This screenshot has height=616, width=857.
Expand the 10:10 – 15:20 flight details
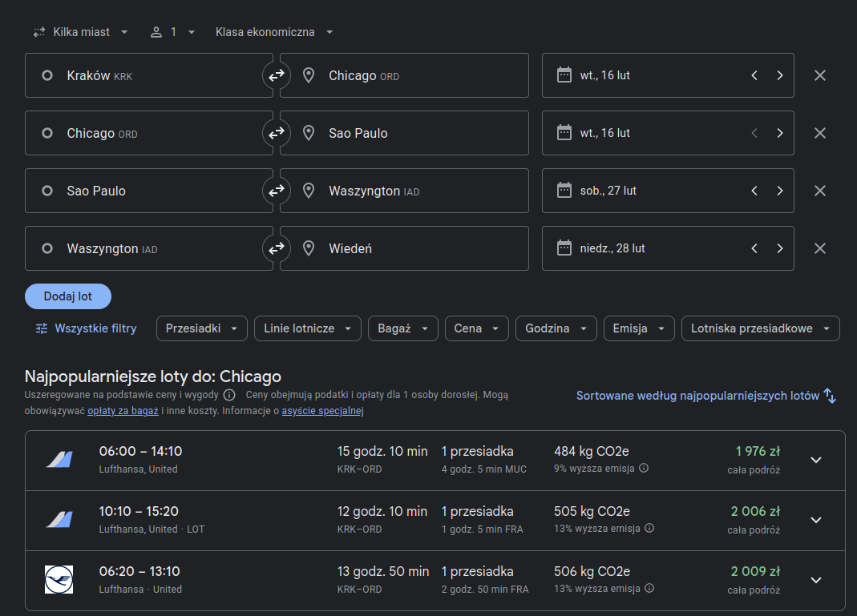[x=816, y=521]
